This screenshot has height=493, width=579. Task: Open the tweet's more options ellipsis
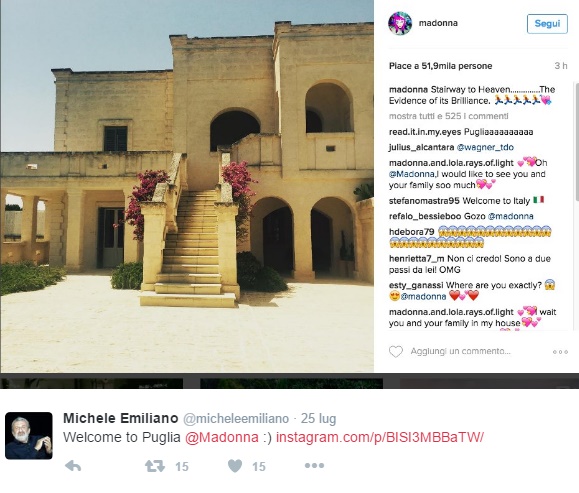314,465
